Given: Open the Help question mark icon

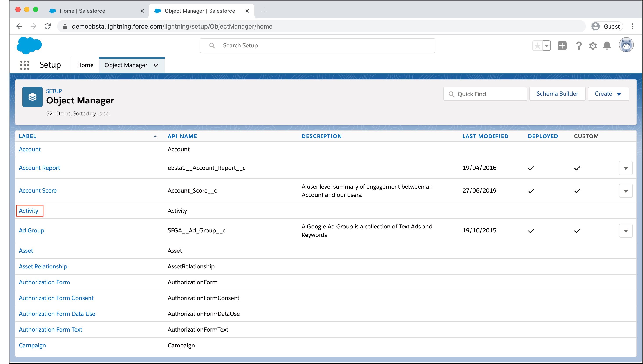Looking at the screenshot, I should (x=578, y=46).
